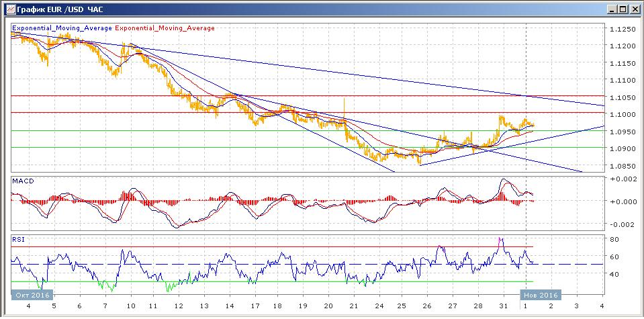
Task: Click the 40 level on the RSI scale
Action: [614, 274]
